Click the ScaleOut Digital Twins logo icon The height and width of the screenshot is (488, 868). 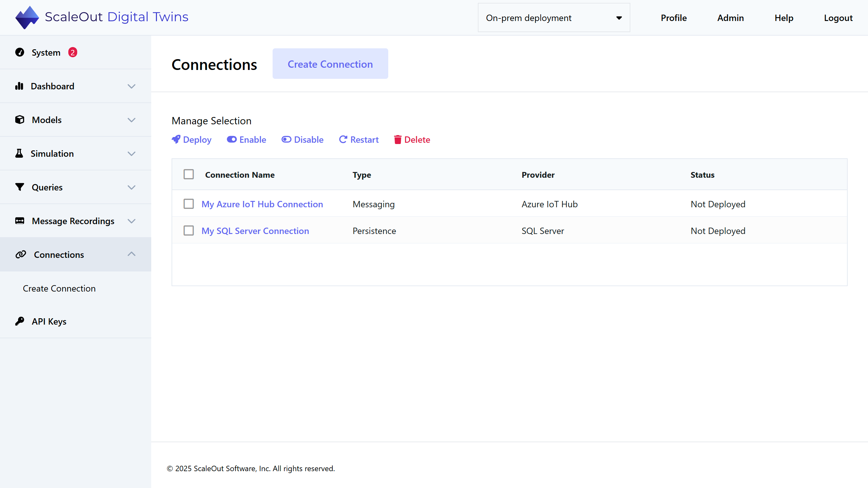(x=27, y=17)
